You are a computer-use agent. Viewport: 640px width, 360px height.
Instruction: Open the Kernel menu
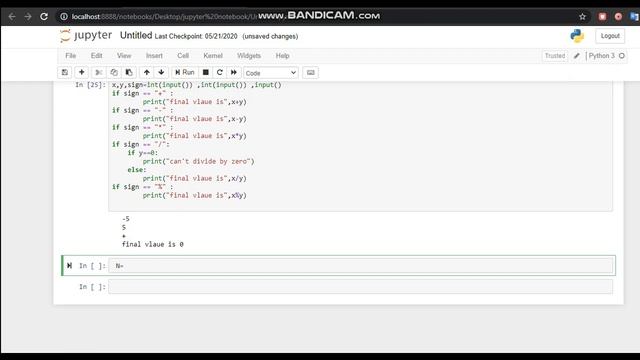(213, 56)
